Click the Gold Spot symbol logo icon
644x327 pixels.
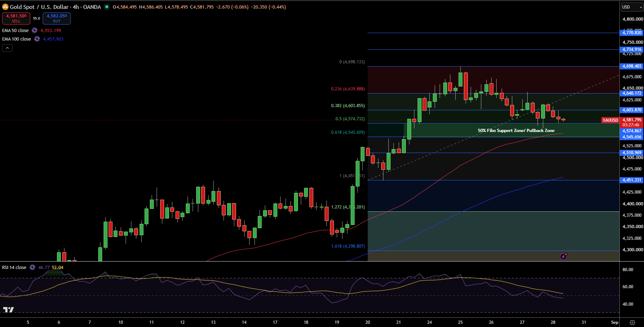coord(5,7)
